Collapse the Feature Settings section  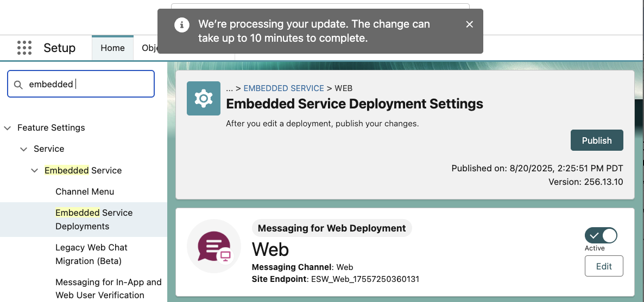tap(8, 128)
